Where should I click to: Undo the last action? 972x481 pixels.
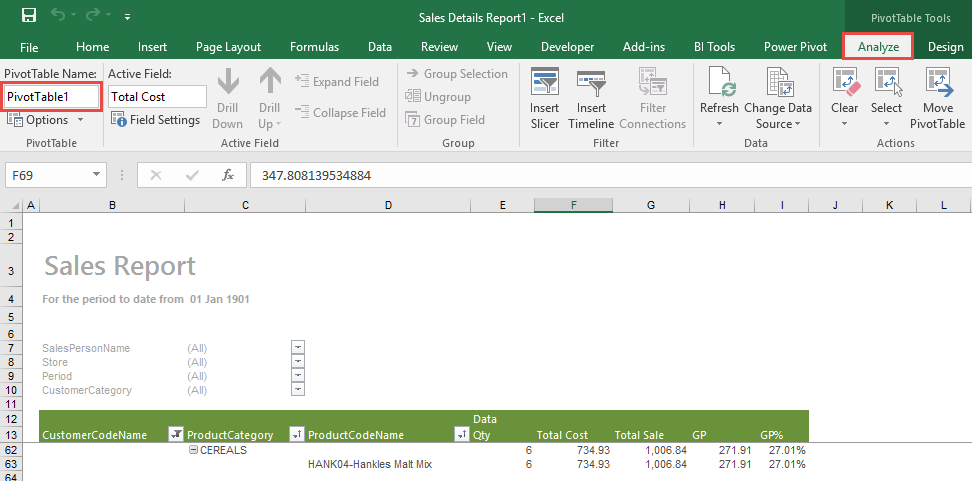(x=58, y=16)
